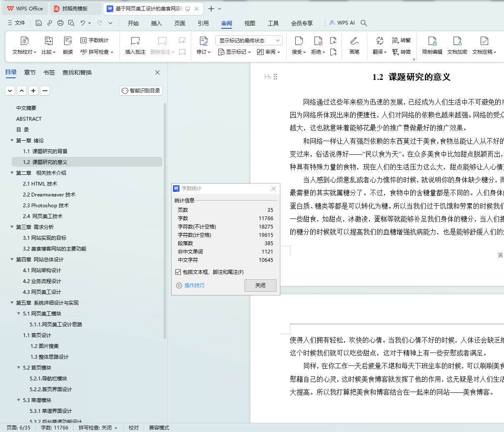
Task: Insert a new comment with 插入批注
Action: (x=135, y=46)
